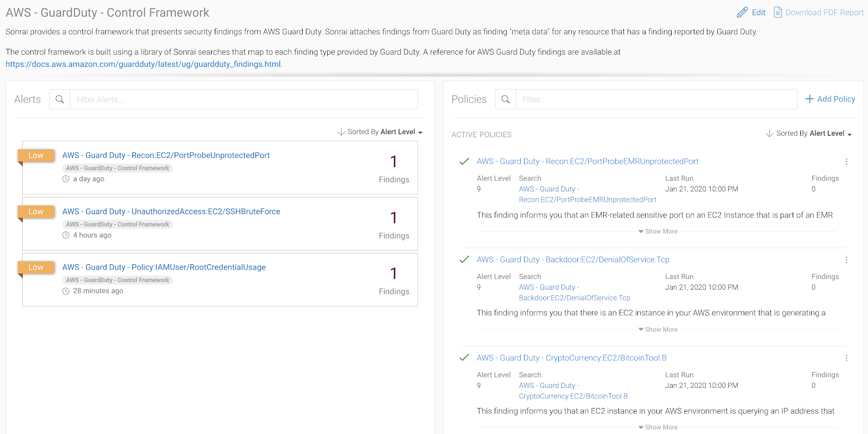Click the Alerts search magnifier icon
This screenshot has height=434, width=868.
[60, 99]
